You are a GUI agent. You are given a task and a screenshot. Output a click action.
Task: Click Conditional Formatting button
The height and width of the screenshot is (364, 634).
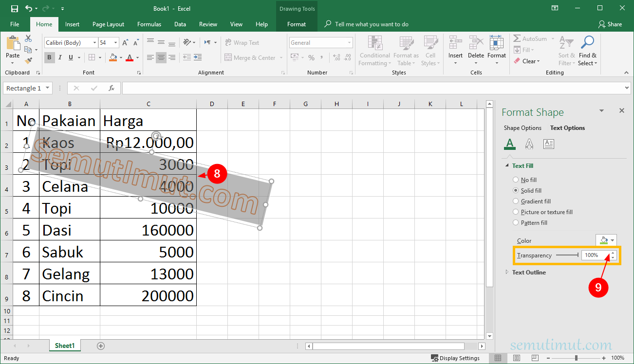[375, 51]
